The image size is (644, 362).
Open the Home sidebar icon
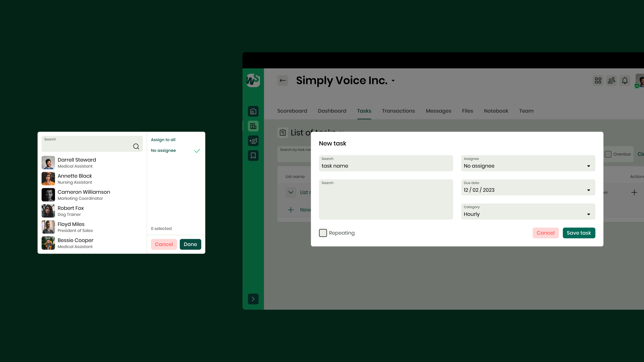[x=253, y=111]
